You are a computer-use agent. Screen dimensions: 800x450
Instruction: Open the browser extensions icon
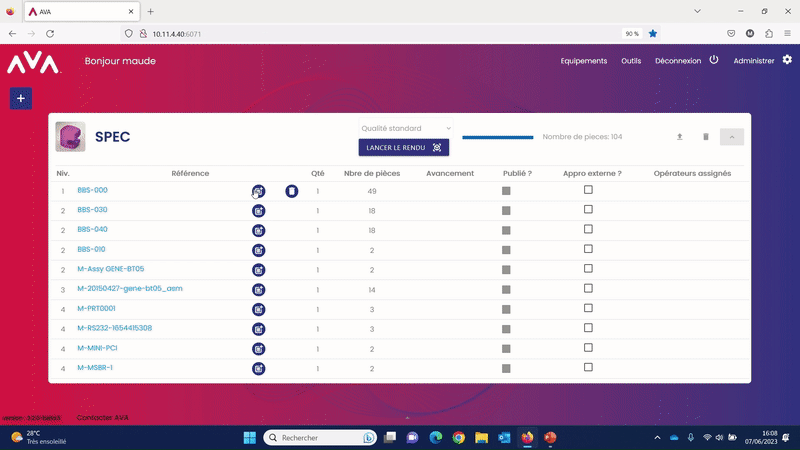[769, 34]
